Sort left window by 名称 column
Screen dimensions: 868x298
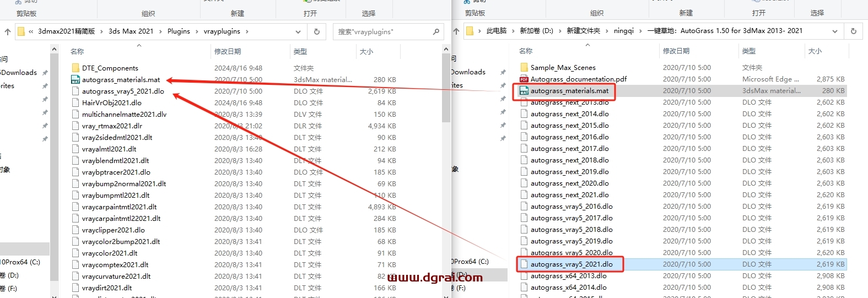point(77,51)
